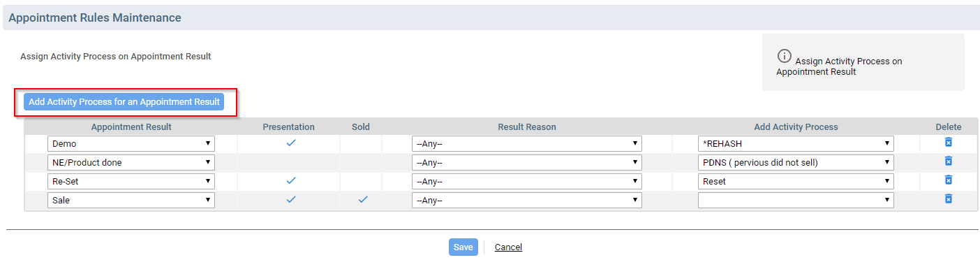Image resolution: width=980 pixels, height=267 pixels.
Task: Click Presentation checkmark in Re-Set row
Action: pyautogui.click(x=291, y=180)
